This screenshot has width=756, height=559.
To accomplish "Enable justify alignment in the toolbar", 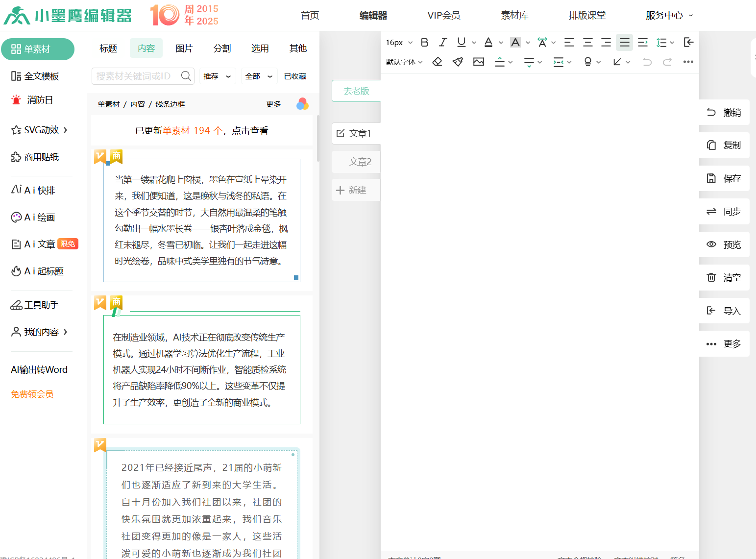I will 624,43.
